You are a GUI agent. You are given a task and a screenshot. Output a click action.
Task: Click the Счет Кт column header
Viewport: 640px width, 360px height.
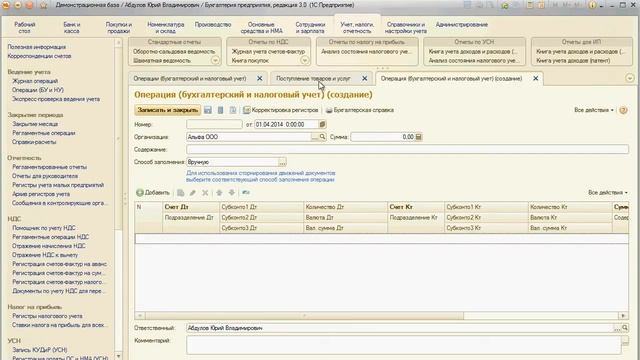416,207
